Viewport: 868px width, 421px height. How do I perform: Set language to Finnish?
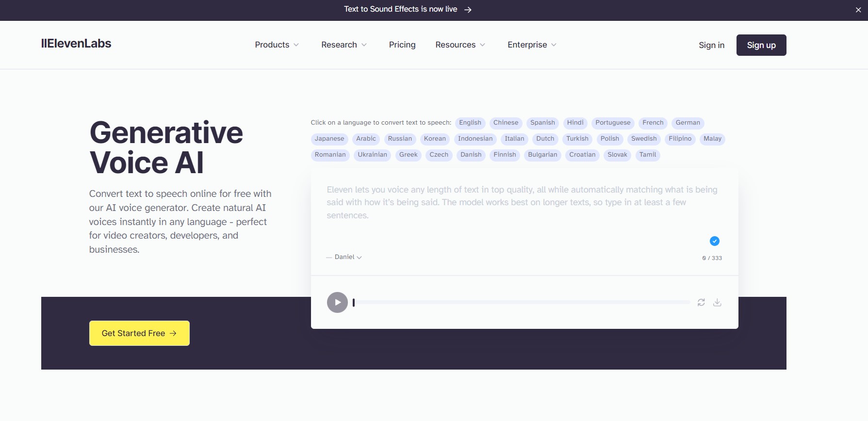coord(505,155)
